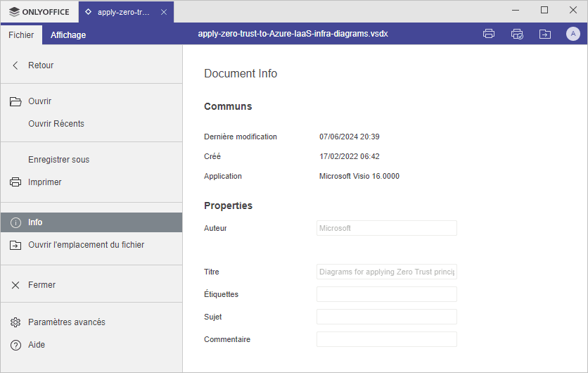Image resolution: width=588 pixels, height=373 pixels.
Task: Click the folder-arrow icon beside Ouvrir l'emplacement
Action: pyautogui.click(x=15, y=245)
